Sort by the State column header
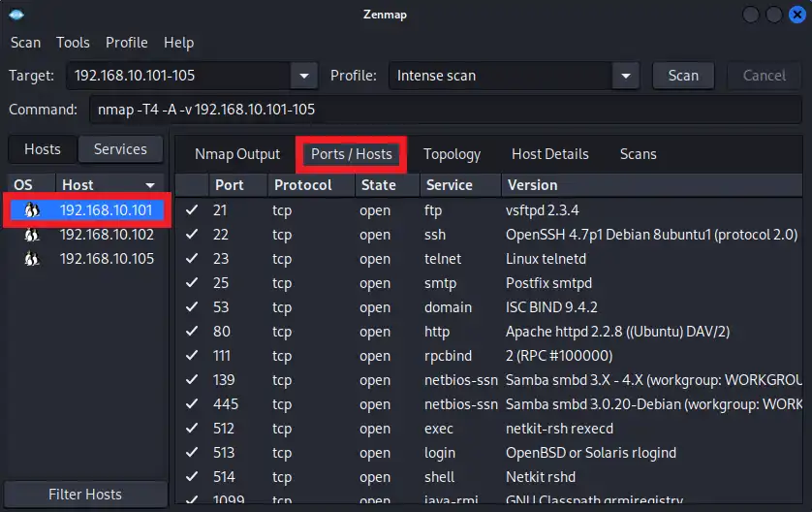The width and height of the screenshot is (812, 512). [387, 185]
